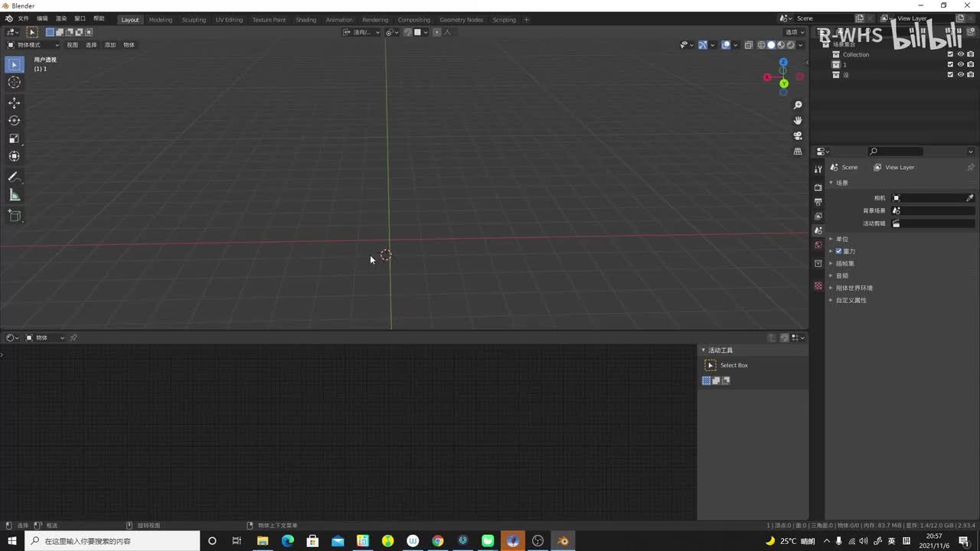980x551 pixels.
Task: Select the Rotate tool in left toolbar
Action: 14,120
